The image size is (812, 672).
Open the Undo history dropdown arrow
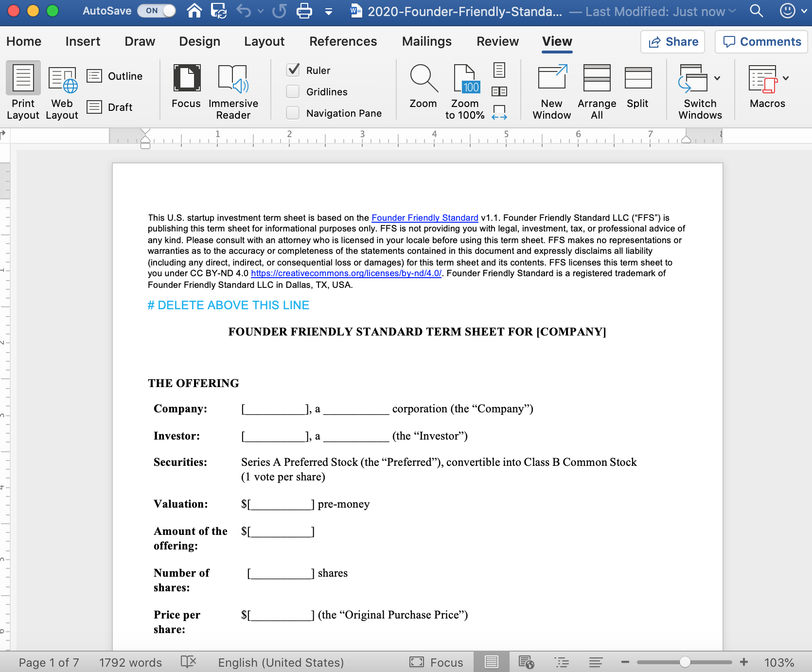[260, 11]
